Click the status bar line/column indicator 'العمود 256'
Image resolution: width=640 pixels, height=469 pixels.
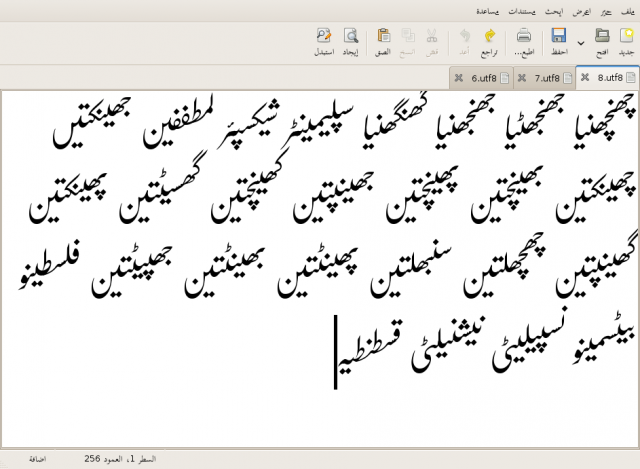point(120,459)
